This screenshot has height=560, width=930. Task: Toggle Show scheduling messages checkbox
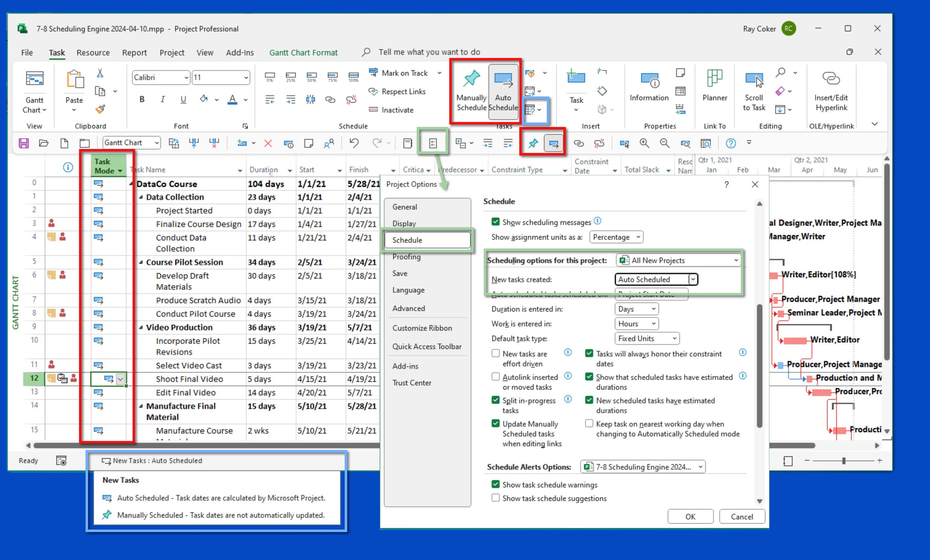(x=496, y=222)
